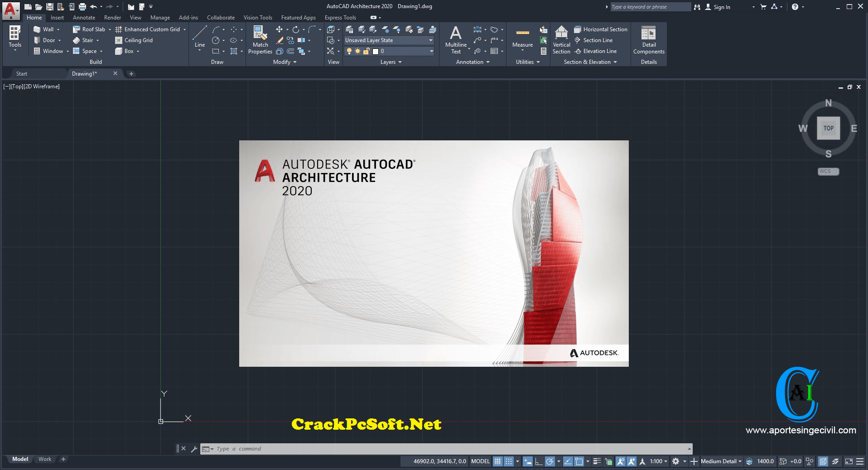Toggle snap mode in status bar
Screen dimensions: 868x470
coord(509,461)
